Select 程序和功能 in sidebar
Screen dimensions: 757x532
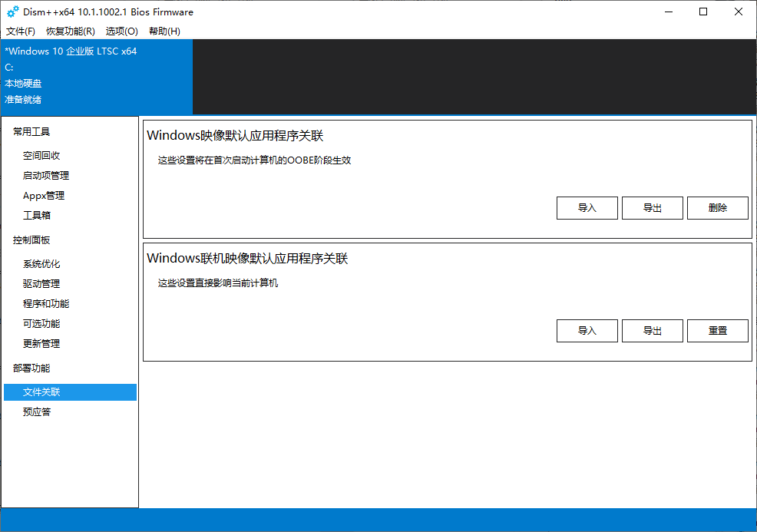tap(46, 304)
